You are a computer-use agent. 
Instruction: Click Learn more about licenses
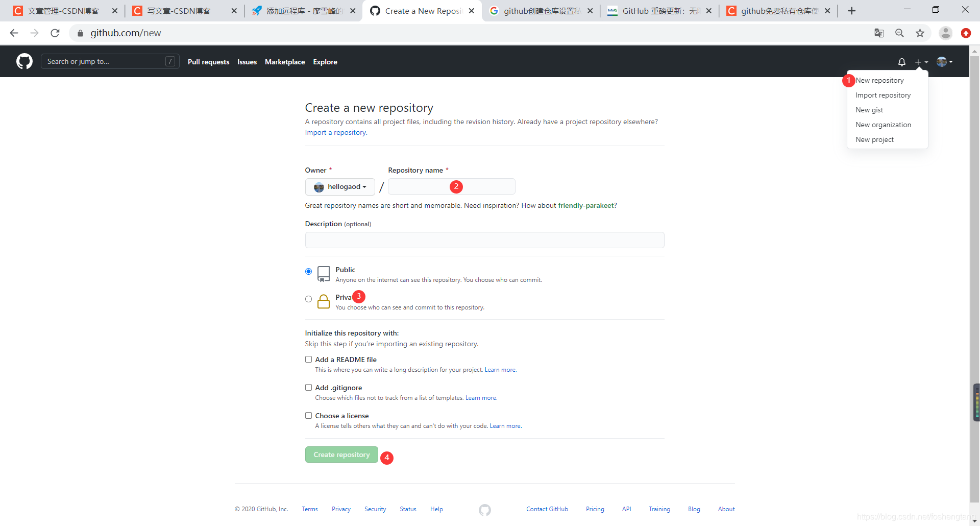(x=505, y=426)
